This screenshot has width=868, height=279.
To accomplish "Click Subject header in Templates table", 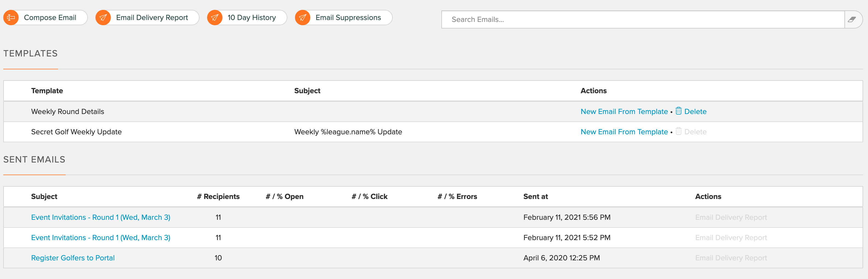I will (x=307, y=91).
